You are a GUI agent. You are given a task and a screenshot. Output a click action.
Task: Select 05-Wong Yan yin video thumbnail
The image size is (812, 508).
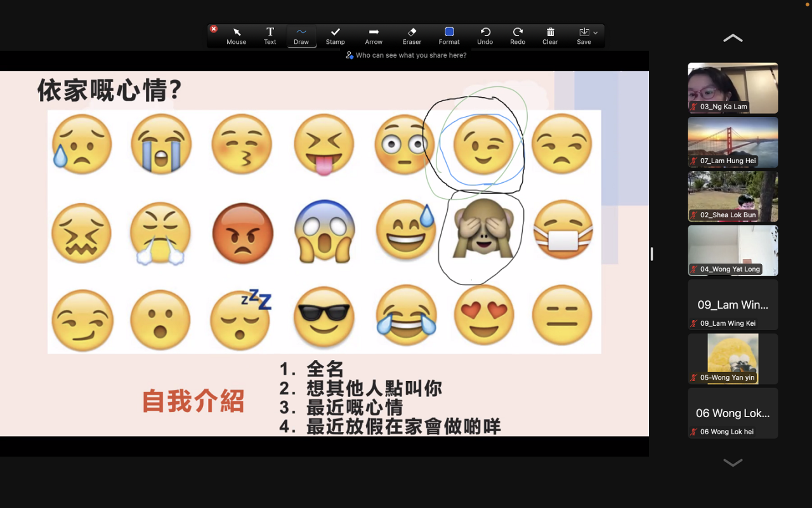tap(733, 359)
